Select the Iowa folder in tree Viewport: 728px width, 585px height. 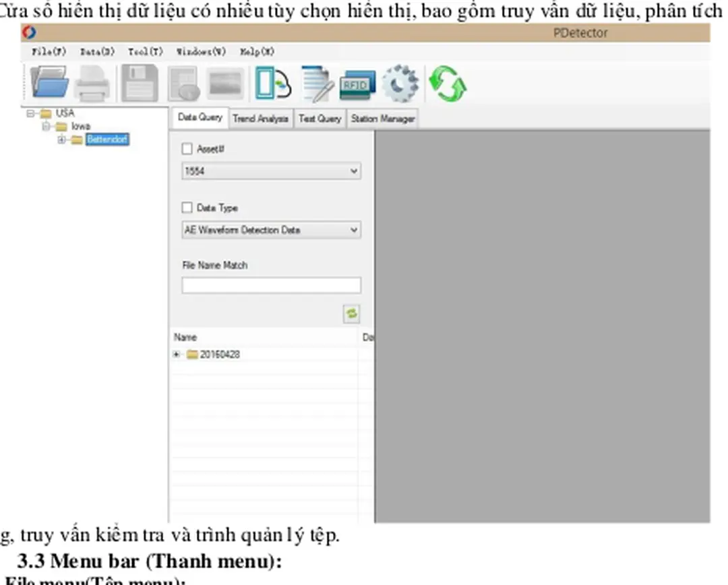tap(80, 126)
